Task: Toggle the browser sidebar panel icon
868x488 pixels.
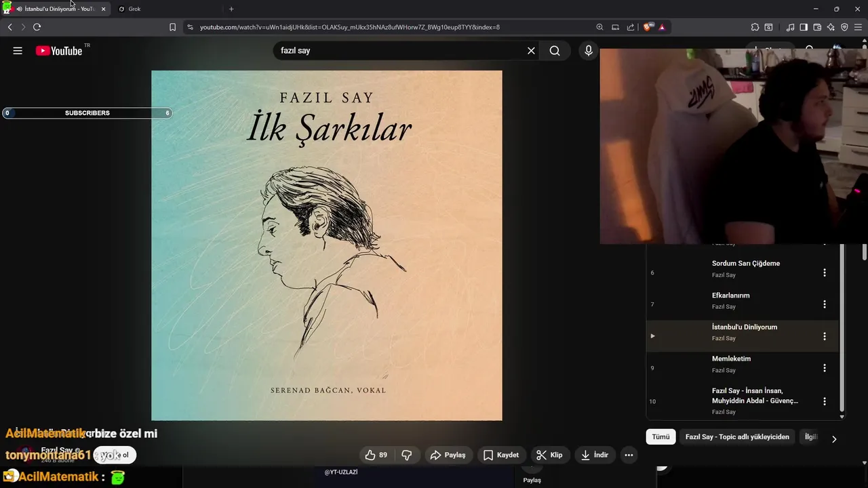Action: 804,27
